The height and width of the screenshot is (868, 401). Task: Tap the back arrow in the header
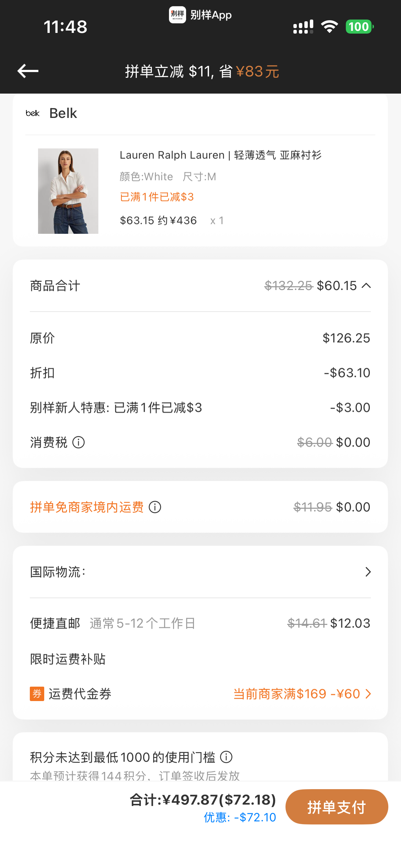(28, 71)
